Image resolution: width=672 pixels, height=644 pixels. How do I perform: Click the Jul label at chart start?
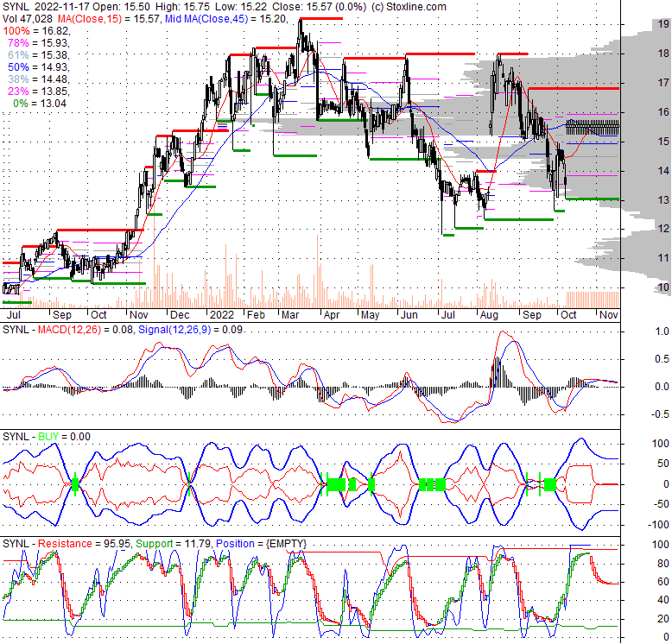[x=12, y=315]
